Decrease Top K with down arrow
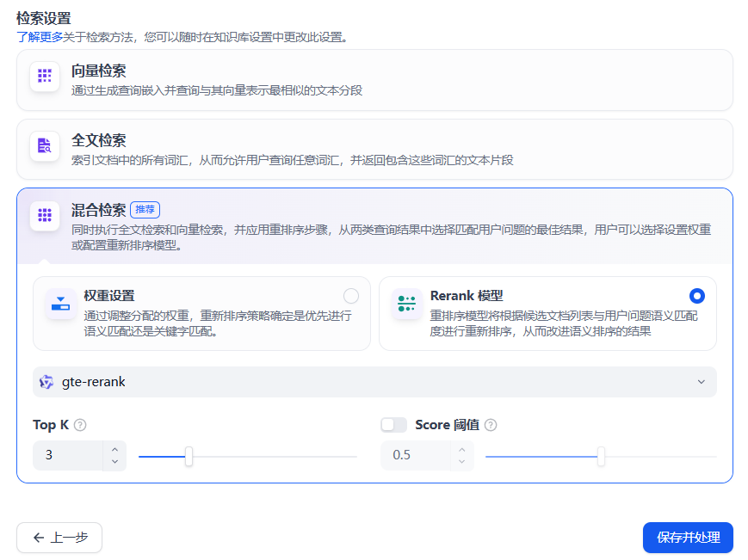748x560 pixels. 115,461
